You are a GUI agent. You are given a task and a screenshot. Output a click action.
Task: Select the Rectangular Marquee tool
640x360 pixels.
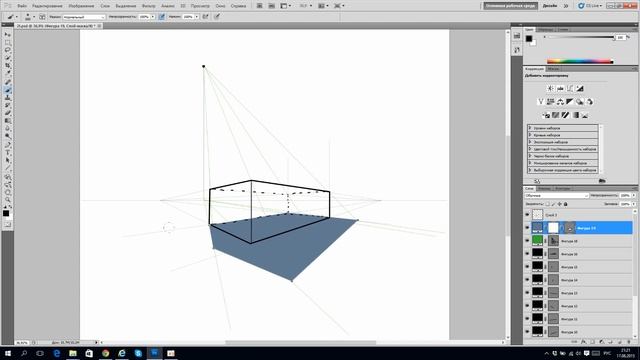7,42
